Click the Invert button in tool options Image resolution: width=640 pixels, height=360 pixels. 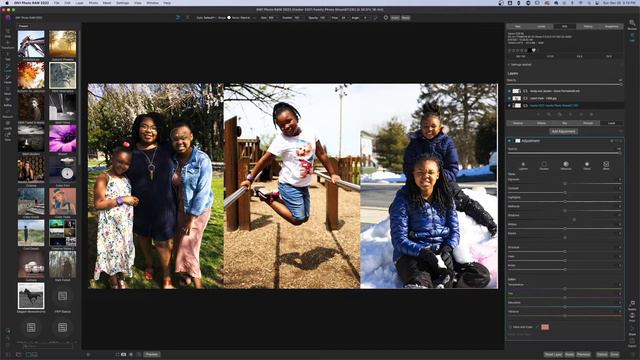click(395, 18)
